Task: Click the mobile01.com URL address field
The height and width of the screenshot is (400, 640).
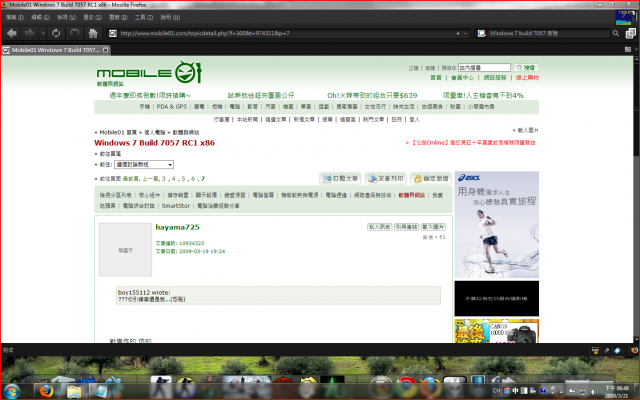Action: pyautogui.click(x=286, y=33)
